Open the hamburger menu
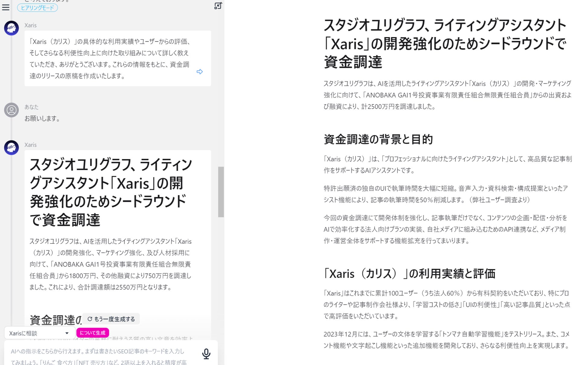The height and width of the screenshot is (365, 588). 6,7
